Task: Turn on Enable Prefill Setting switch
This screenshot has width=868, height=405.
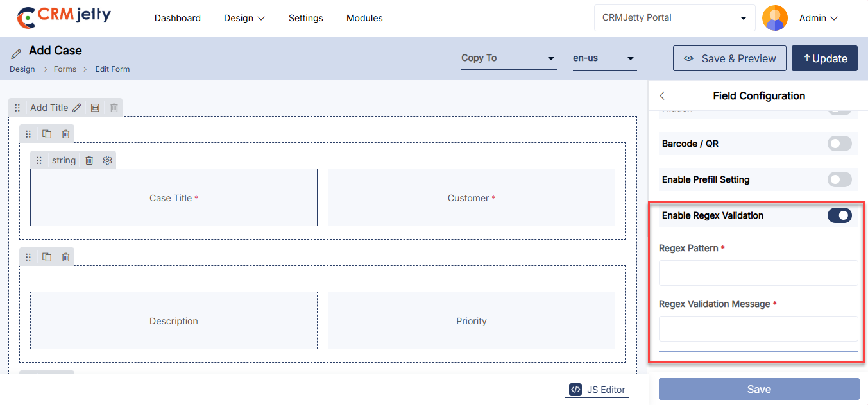Action: 839,179
